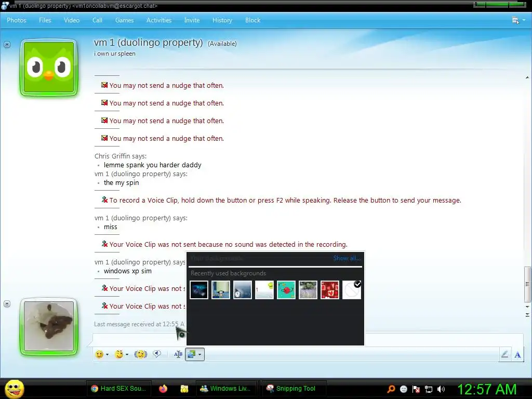Switch to the handwriting input tab
Screen dimensions: 532x399
click(x=504, y=354)
